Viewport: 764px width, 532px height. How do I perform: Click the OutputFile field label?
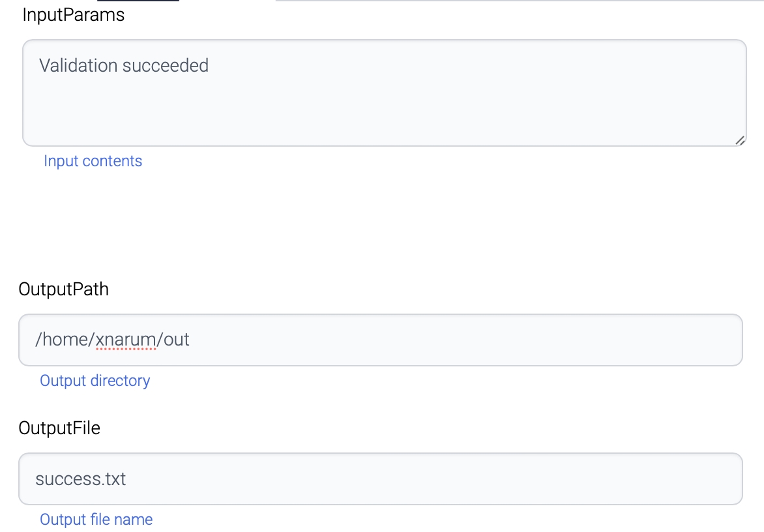59,428
